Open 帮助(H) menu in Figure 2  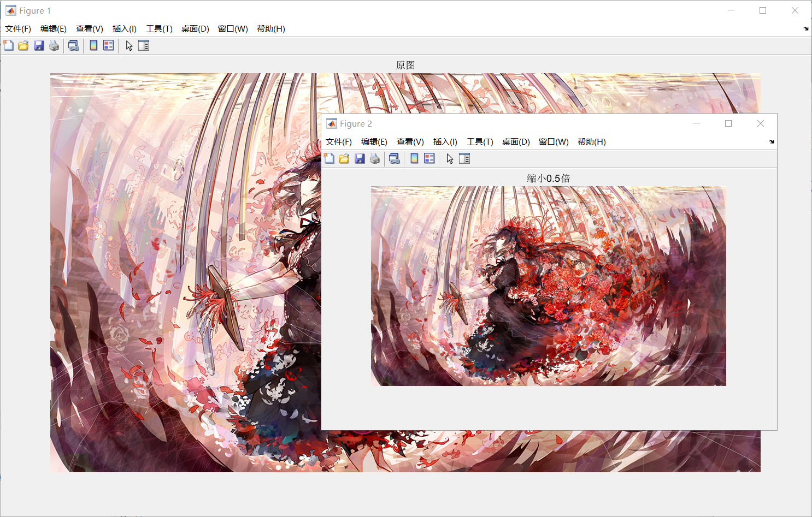(592, 142)
